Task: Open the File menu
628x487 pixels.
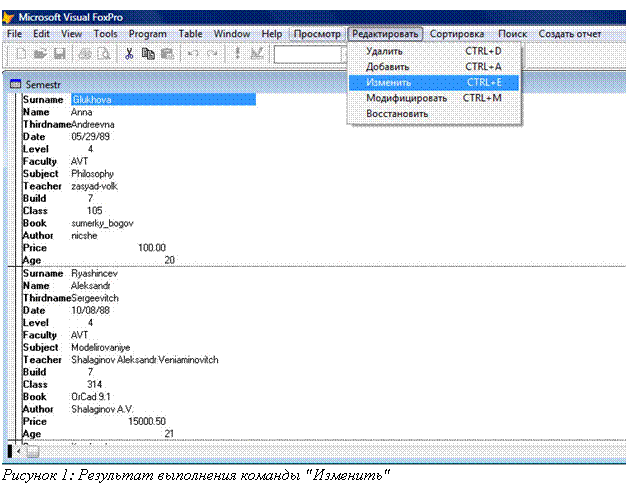Action: tap(14, 34)
